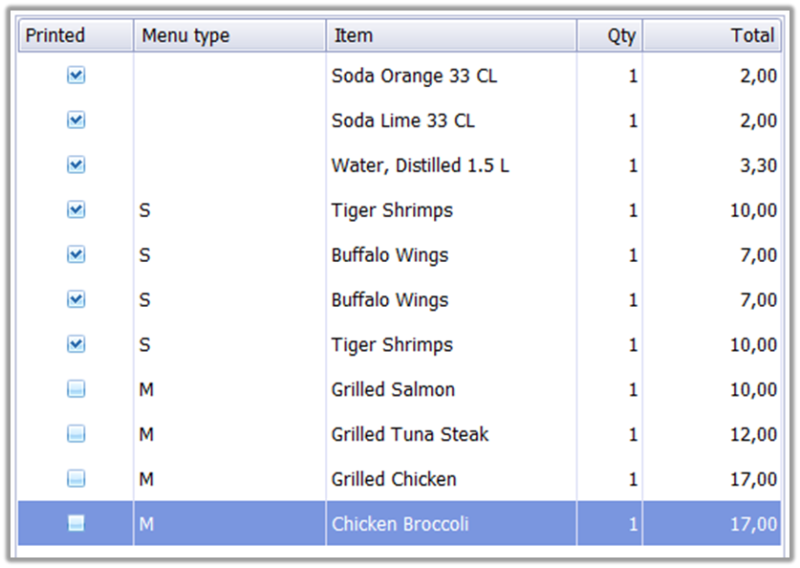Select the Grilled Tuna Steak item

coord(410,434)
